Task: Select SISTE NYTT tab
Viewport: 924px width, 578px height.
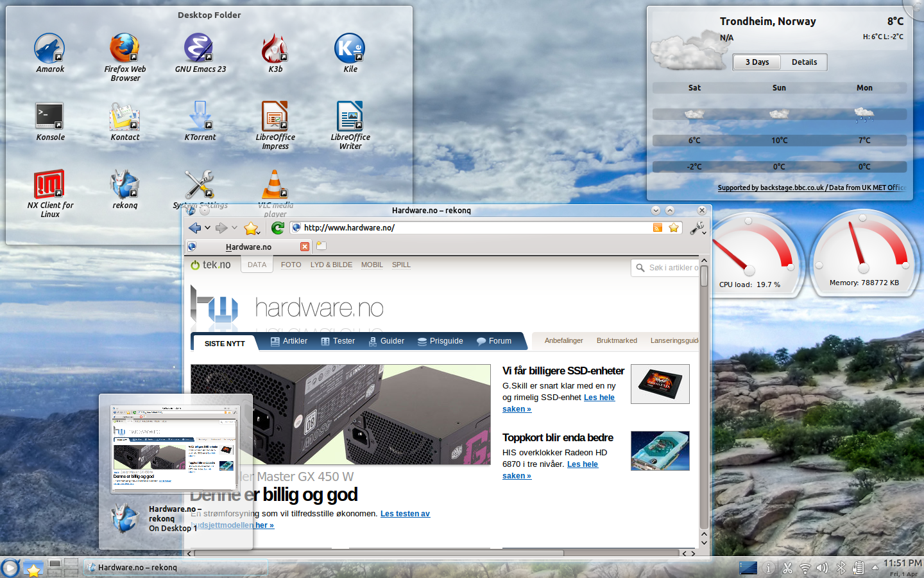Action: click(x=225, y=344)
